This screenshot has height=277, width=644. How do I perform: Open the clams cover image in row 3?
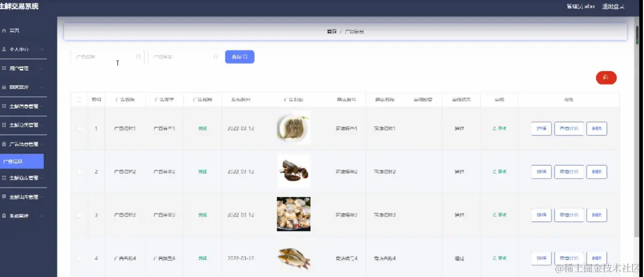293,214
